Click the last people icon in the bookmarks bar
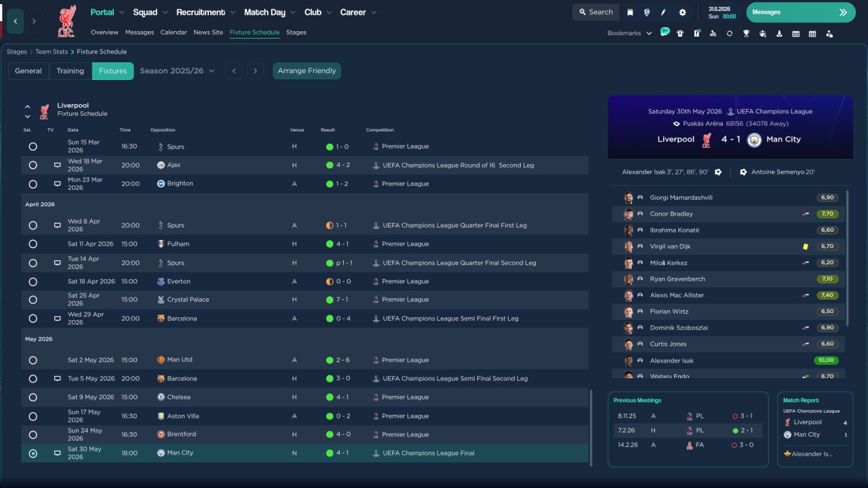The height and width of the screenshot is (488, 868). (x=829, y=33)
